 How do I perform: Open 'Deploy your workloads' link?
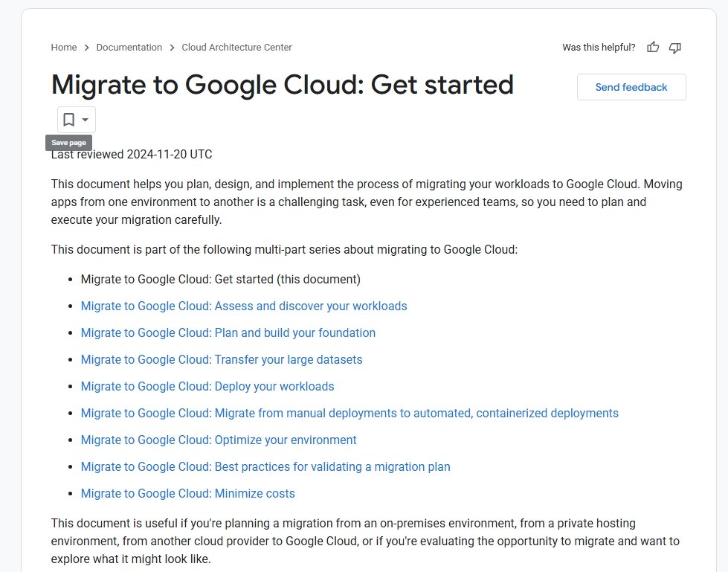207,386
